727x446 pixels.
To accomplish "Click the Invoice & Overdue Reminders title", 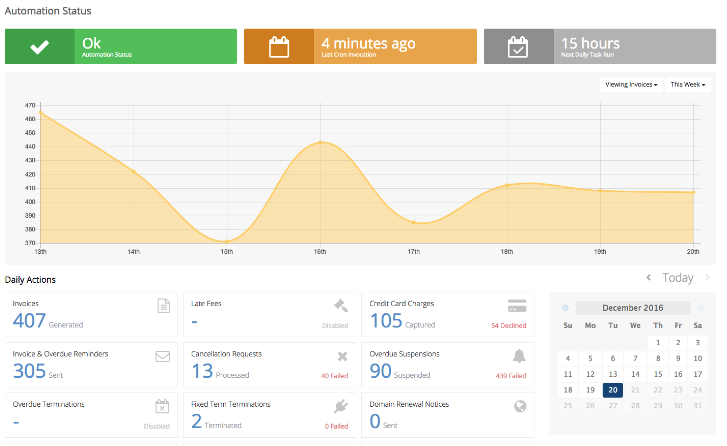I will pyautogui.click(x=60, y=354).
